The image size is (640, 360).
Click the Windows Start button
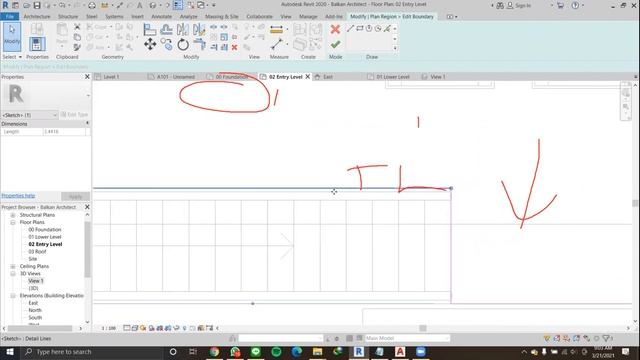[10, 352]
